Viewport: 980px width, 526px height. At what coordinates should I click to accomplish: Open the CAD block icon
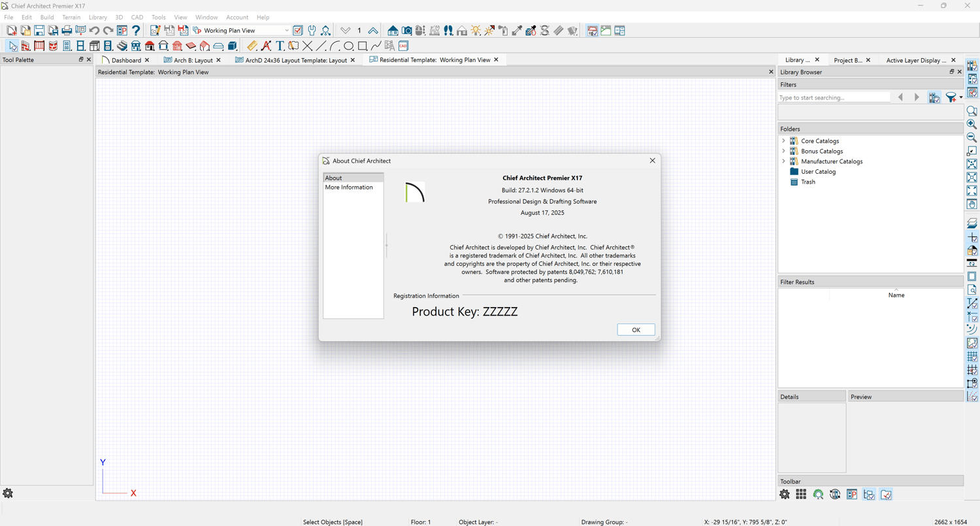404,46
